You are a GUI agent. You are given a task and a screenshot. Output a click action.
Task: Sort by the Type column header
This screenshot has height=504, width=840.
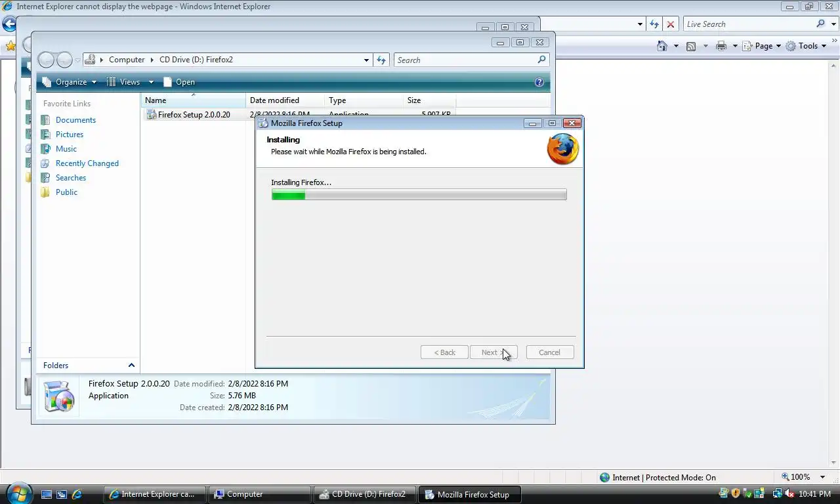[x=364, y=100]
